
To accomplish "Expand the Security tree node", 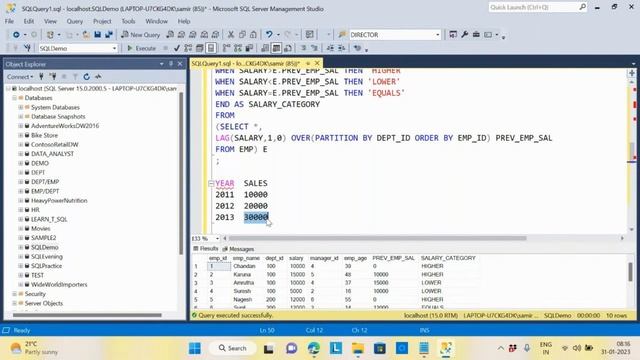I will coord(14,294).
